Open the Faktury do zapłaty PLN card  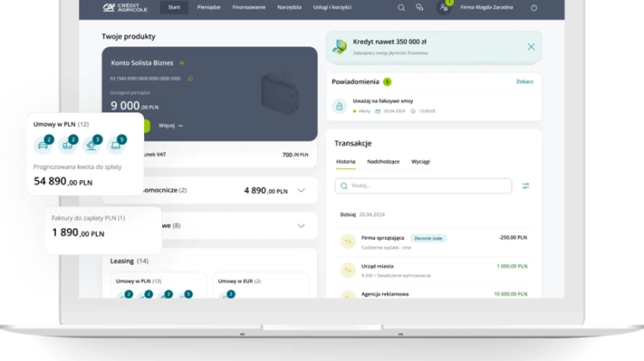[103, 230]
